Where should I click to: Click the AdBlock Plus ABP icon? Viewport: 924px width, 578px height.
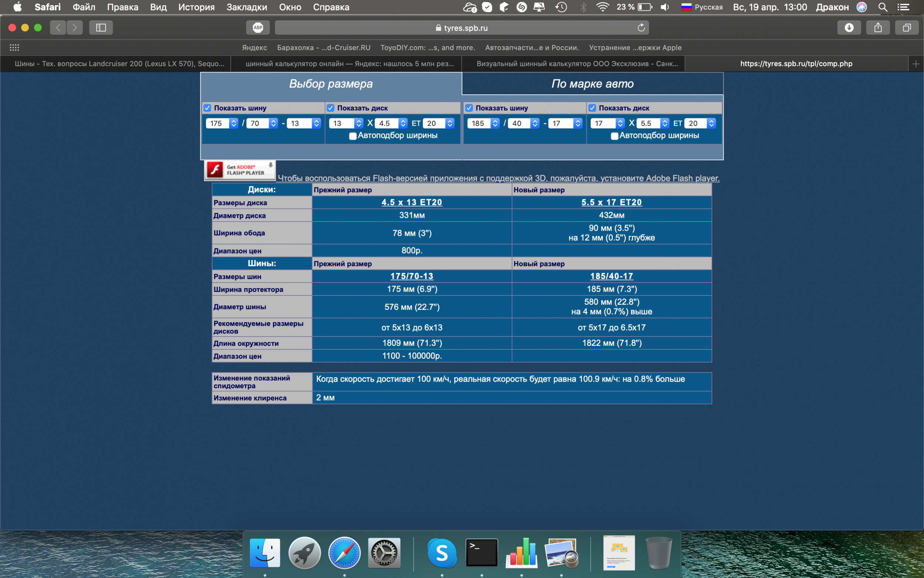coord(258,27)
